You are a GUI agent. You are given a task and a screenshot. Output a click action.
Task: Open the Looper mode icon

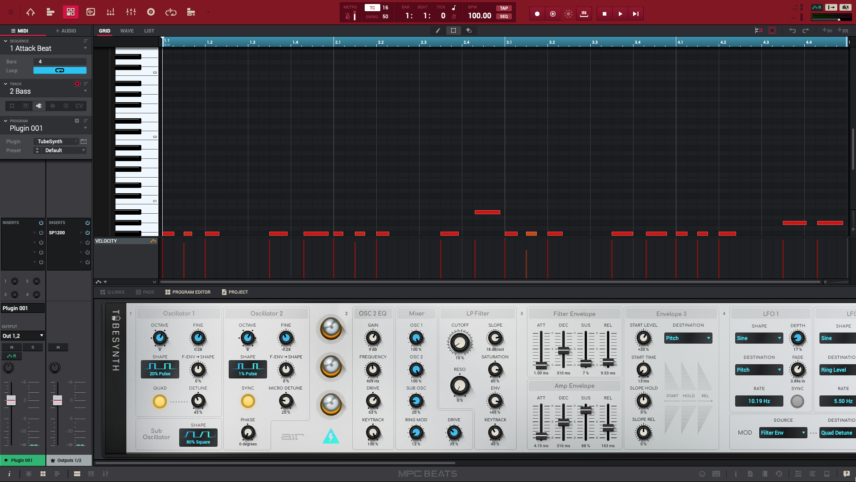(171, 12)
